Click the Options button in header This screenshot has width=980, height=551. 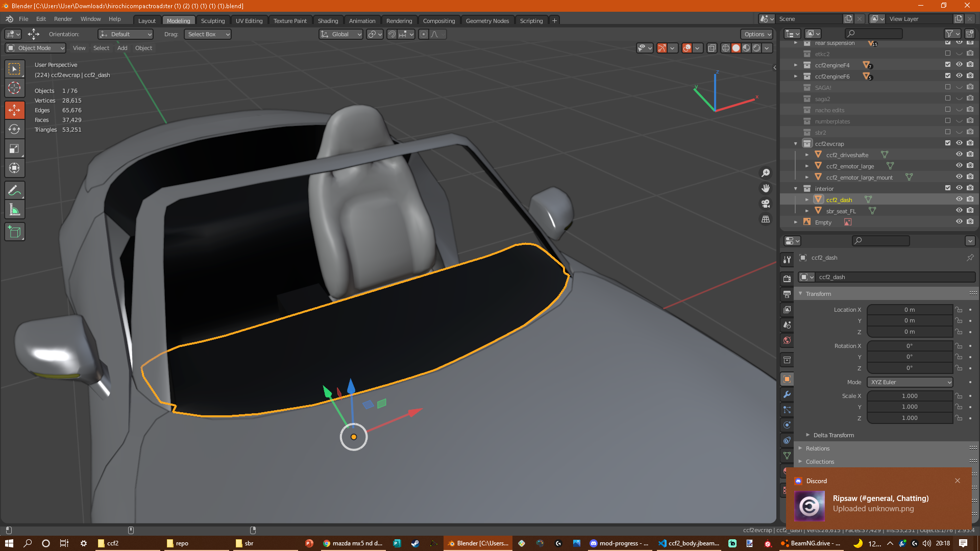[756, 34]
